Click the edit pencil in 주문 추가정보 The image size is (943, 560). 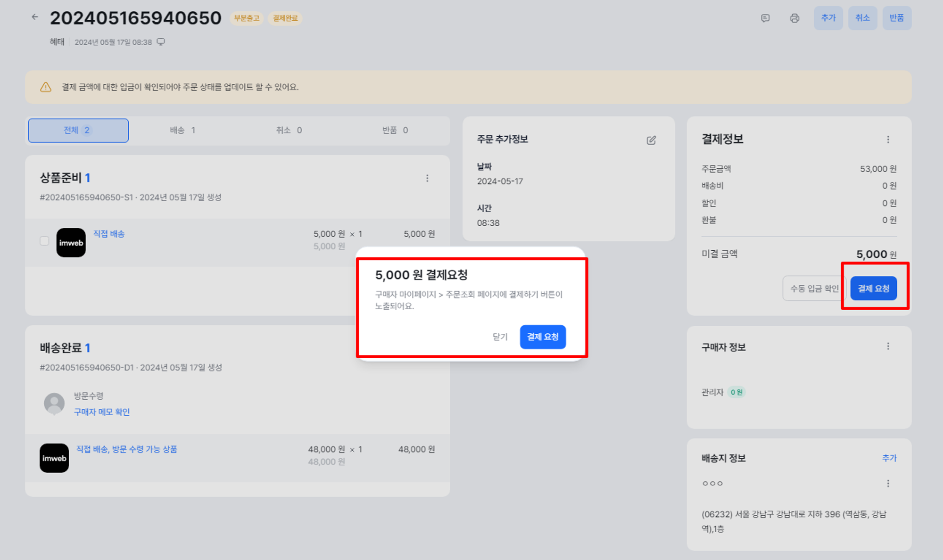[x=651, y=140]
